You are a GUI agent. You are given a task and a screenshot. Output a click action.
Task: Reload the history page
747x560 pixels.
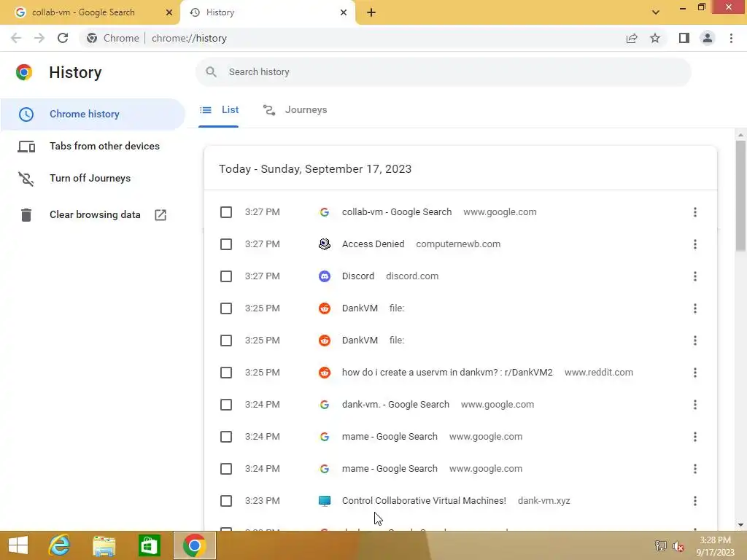[63, 38]
